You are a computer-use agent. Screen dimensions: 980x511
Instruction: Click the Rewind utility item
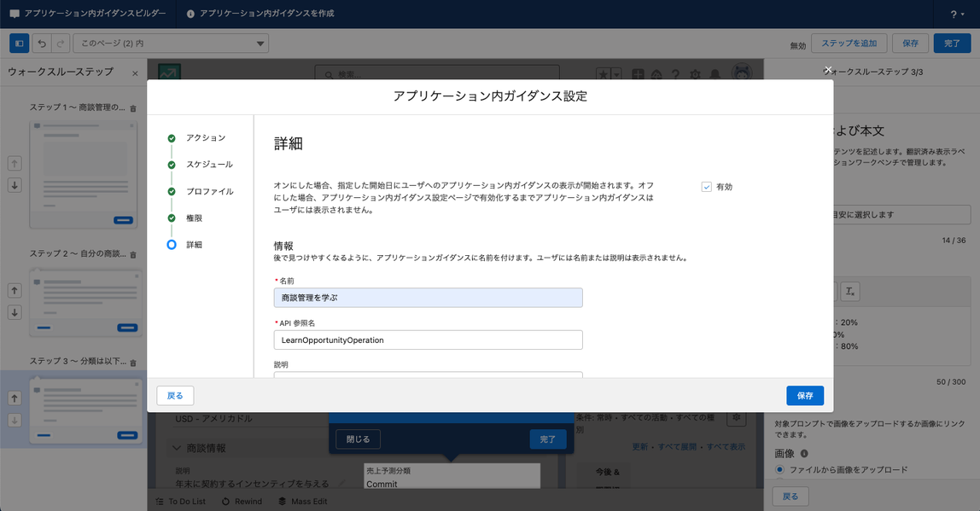click(242, 501)
